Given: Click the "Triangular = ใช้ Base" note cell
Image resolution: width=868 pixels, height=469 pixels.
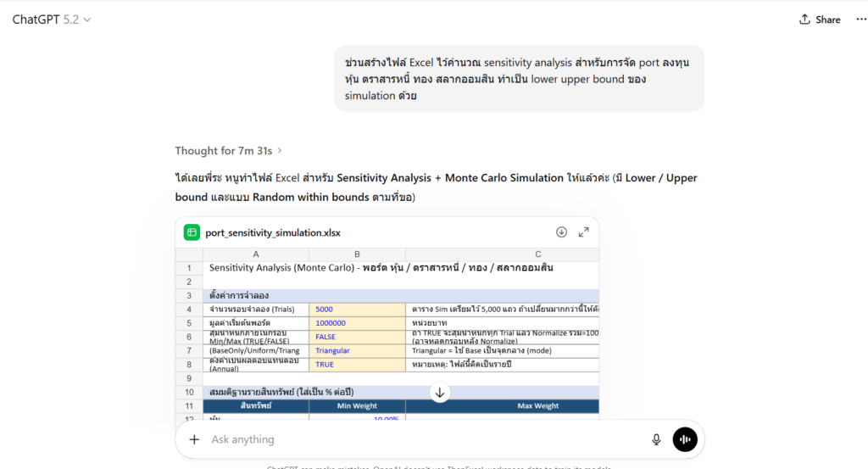Looking at the screenshot, I should click(503, 350).
